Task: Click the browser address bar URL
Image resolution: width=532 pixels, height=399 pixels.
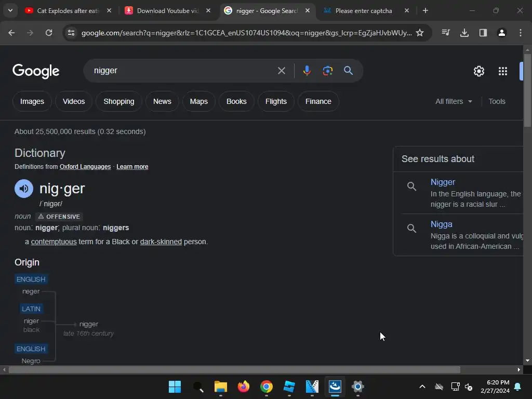Action: 246,33
